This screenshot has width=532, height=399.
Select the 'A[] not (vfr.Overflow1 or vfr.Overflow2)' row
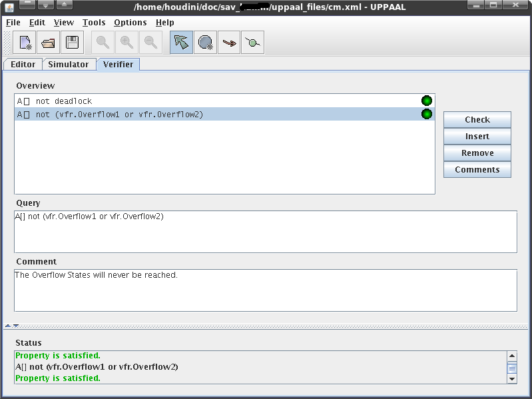click(224, 114)
